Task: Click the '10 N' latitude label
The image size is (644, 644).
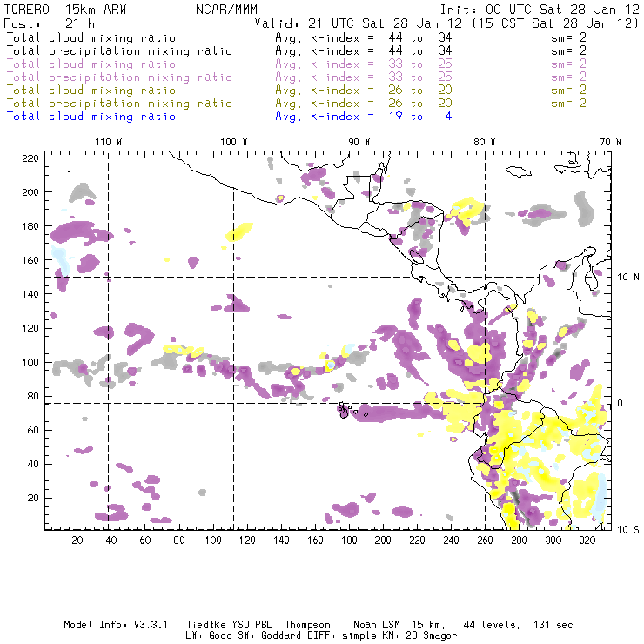Action: 628,278
